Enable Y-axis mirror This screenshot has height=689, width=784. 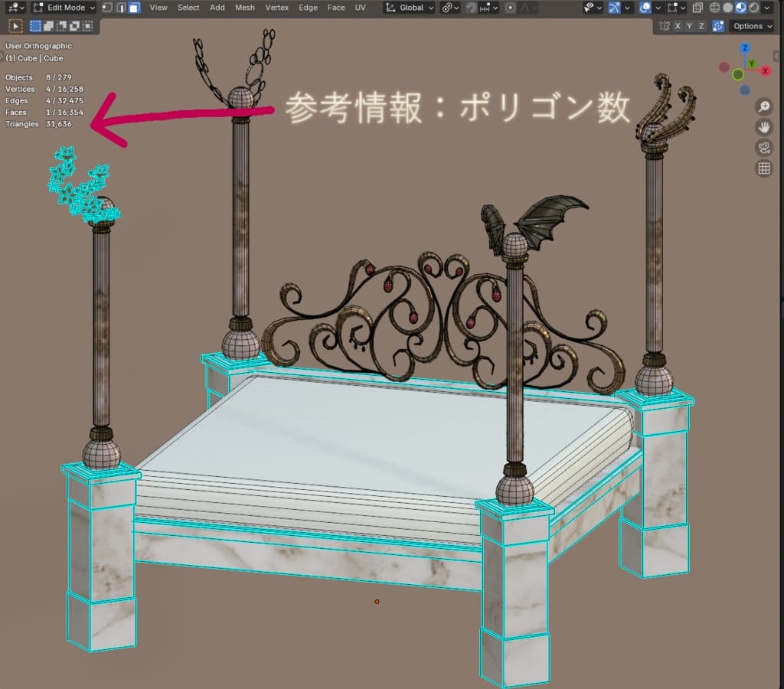click(x=690, y=25)
